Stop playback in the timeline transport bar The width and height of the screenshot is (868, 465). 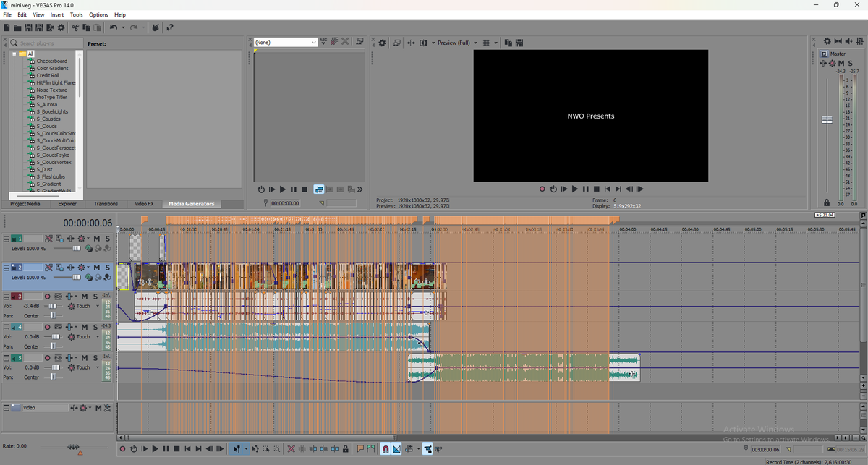(x=176, y=449)
